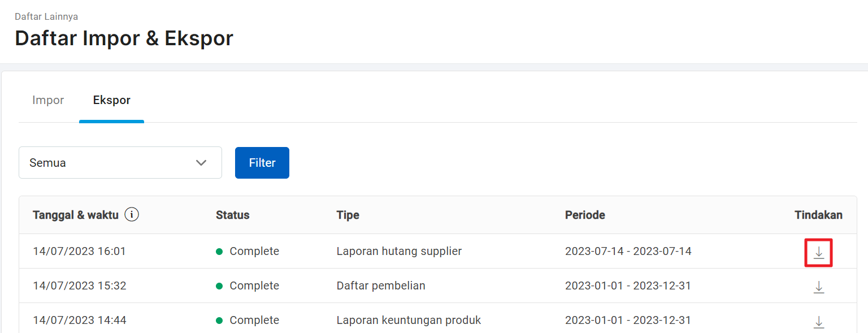
Task: Click the Periode column header
Action: (x=585, y=215)
